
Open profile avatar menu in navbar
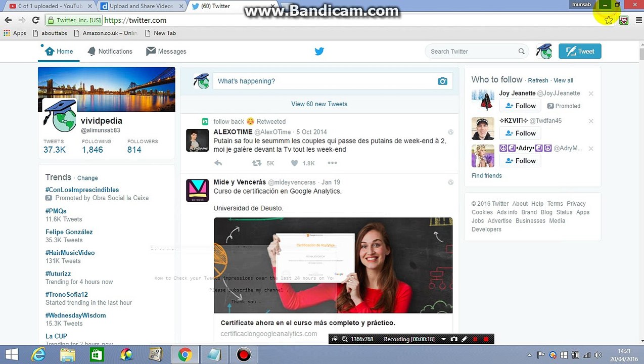[x=544, y=51]
